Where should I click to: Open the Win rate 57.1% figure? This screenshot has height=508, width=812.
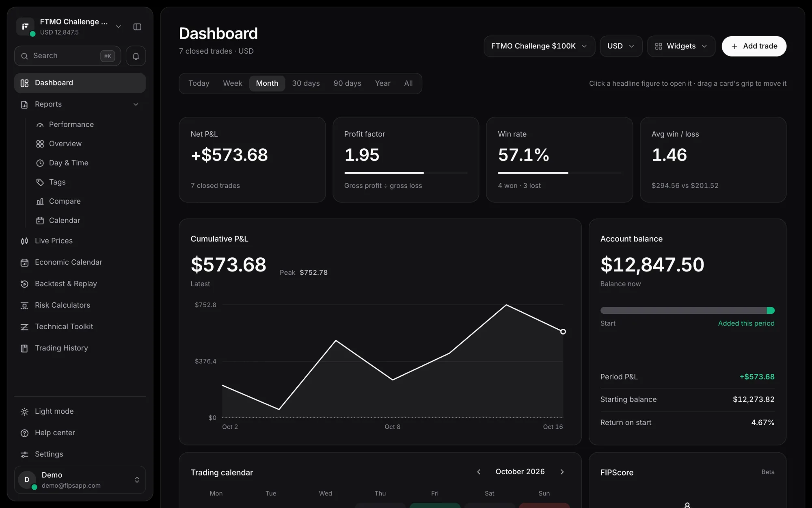coord(524,155)
